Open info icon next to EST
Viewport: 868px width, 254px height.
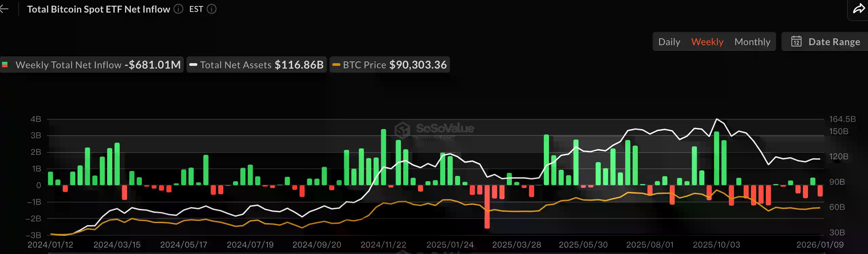coord(212,9)
